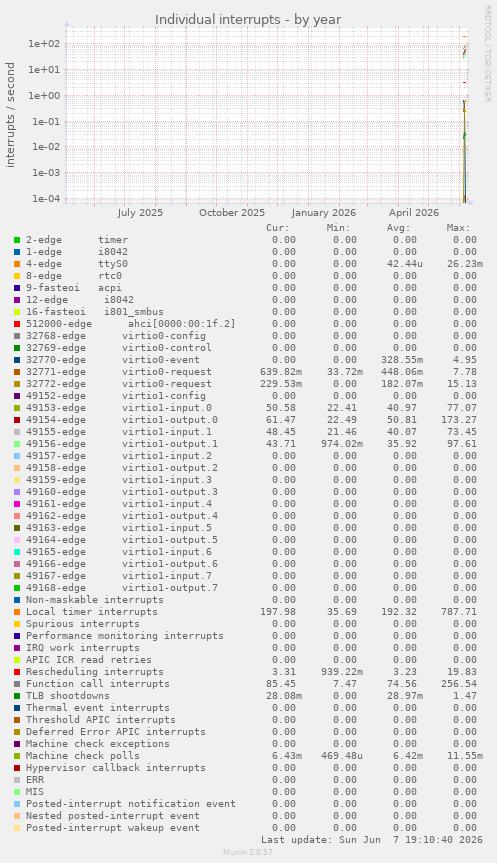The height and width of the screenshot is (863, 497).
Task: Click the legend entry 'Machine check exceptions'
Action: [x=98, y=744]
